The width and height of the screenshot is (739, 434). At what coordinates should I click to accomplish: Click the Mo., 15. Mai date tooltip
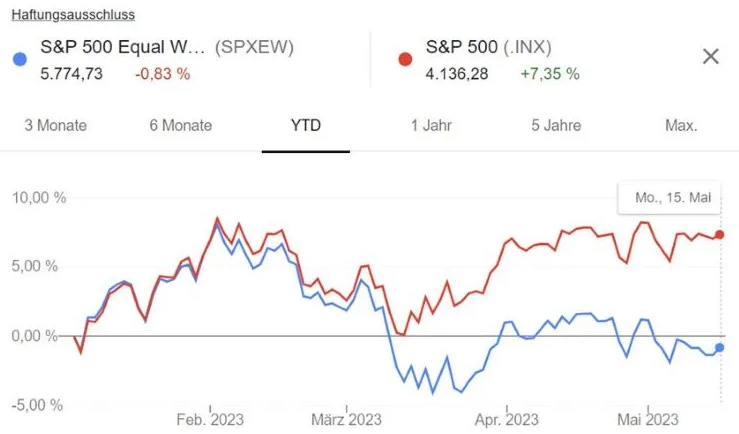pos(672,198)
